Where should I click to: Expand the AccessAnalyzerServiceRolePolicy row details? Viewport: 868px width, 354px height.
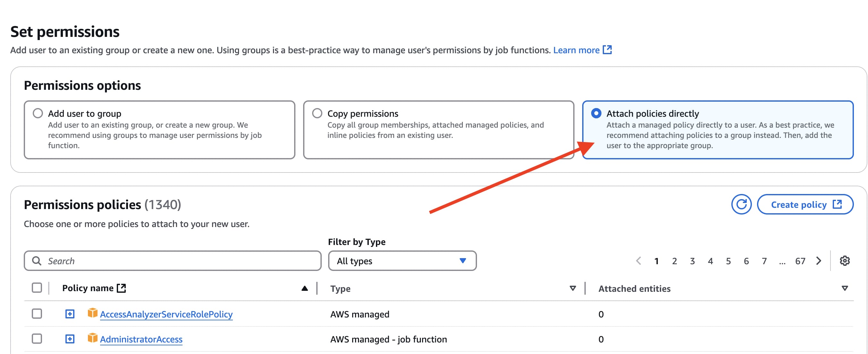[x=70, y=314]
